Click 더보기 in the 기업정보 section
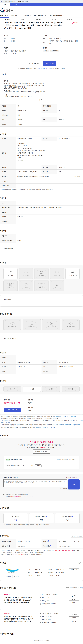 tap(80, 563)
